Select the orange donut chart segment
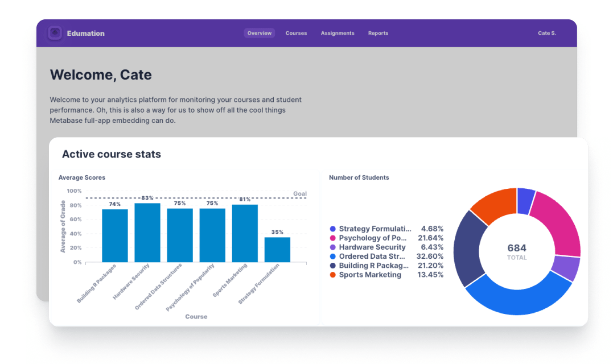 coord(497,204)
